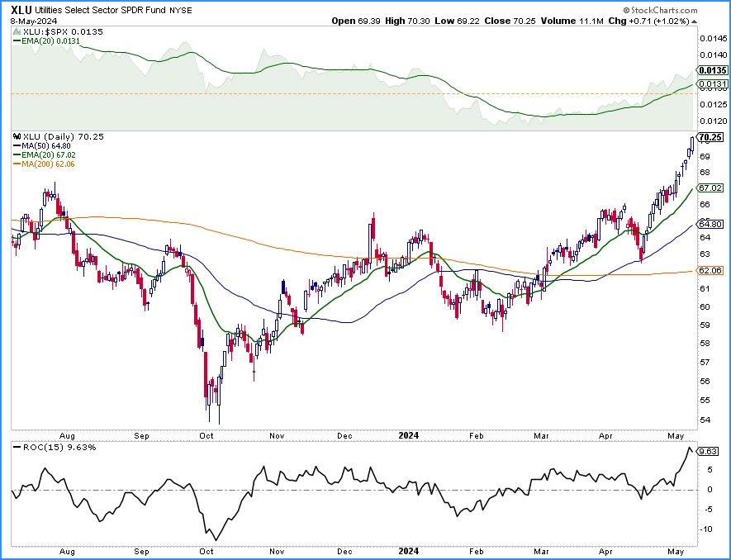
Task: Click the 67.02 EMA tag on the right axis
Action: click(710, 188)
